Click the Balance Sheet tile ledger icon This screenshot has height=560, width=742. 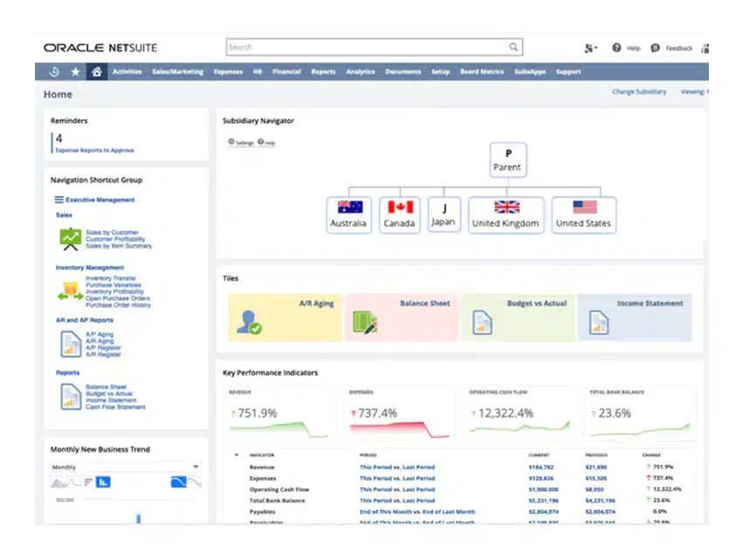[x=364, y=323]
